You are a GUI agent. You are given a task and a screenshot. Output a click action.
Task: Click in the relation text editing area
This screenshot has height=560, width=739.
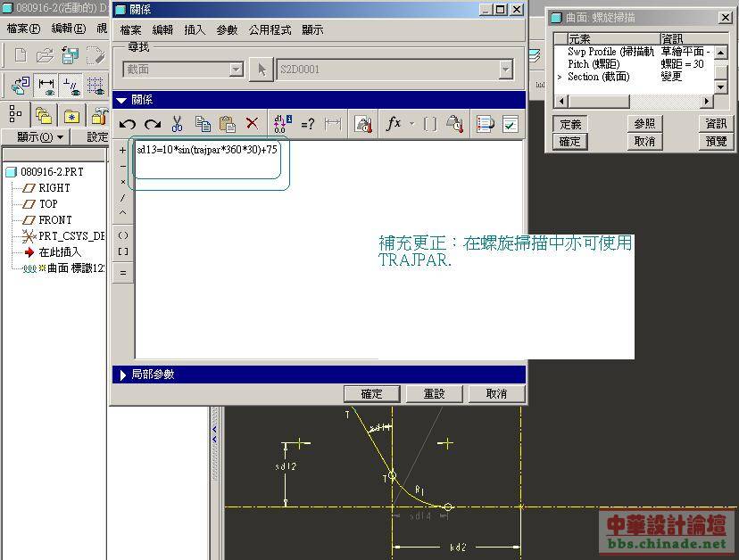click(x=328, y=250)
